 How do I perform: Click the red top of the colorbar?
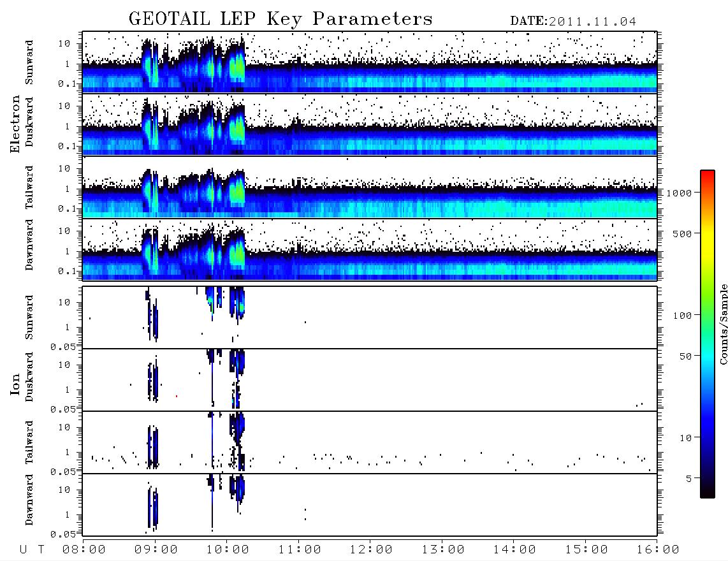coord(707,175)
